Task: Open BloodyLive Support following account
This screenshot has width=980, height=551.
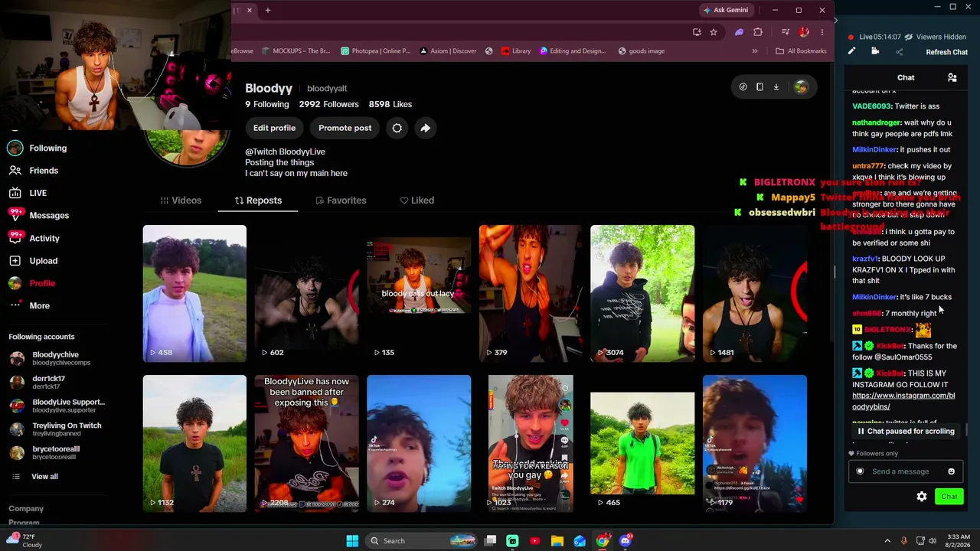Action: point(57,406)
